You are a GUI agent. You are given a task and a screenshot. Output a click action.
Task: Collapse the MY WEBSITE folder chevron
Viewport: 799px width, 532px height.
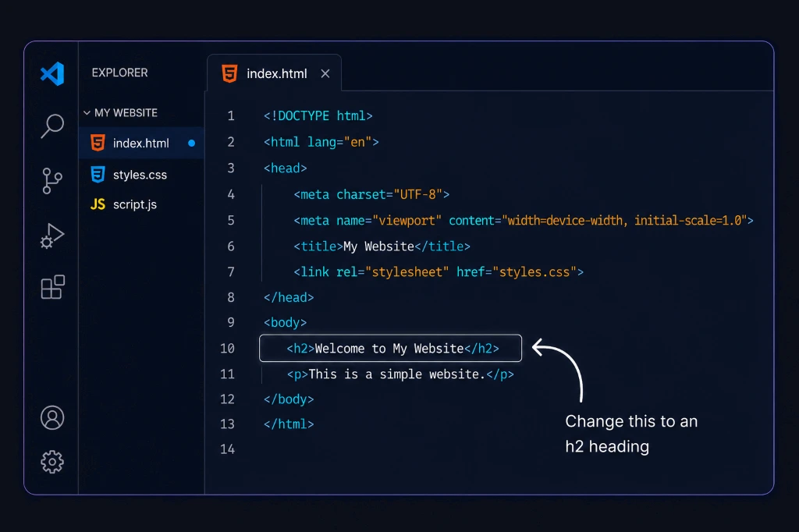[87, 112]
